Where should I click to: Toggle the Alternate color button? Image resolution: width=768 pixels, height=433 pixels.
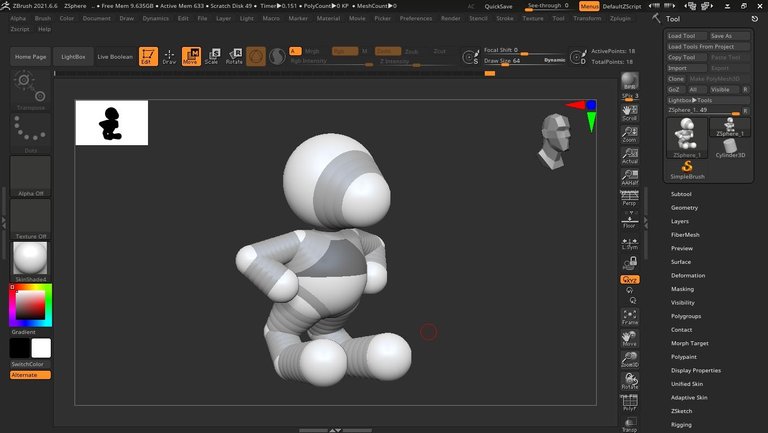(x=30, y=375)
